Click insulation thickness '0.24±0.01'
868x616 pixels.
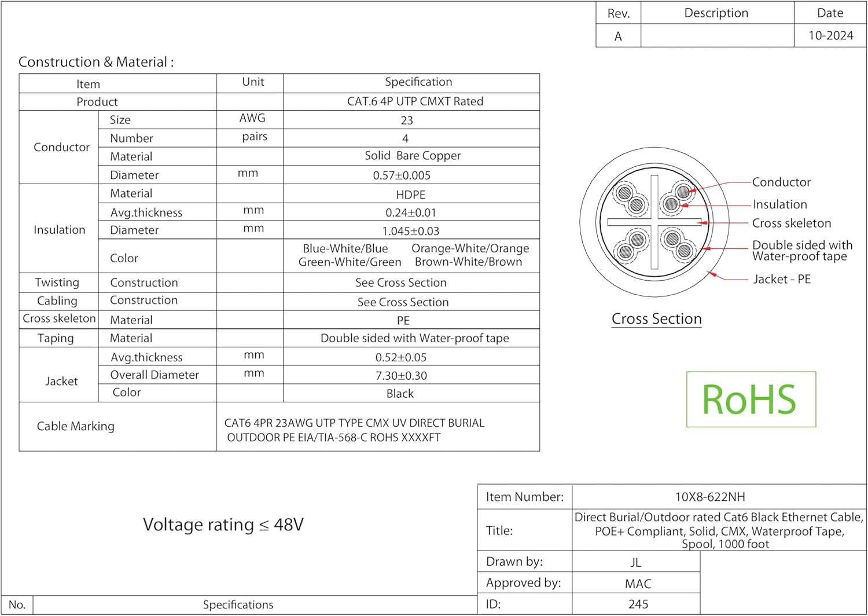coord(411,213)
